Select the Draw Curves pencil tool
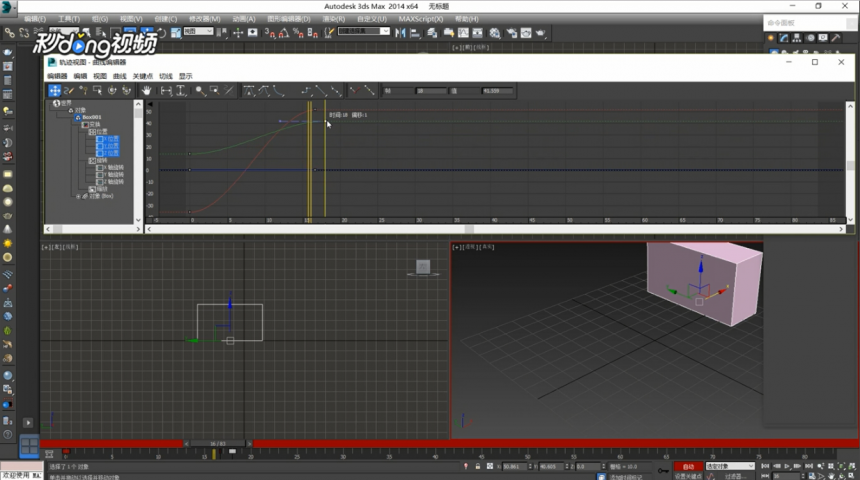The image size is (860, 480). pos(69,91)
